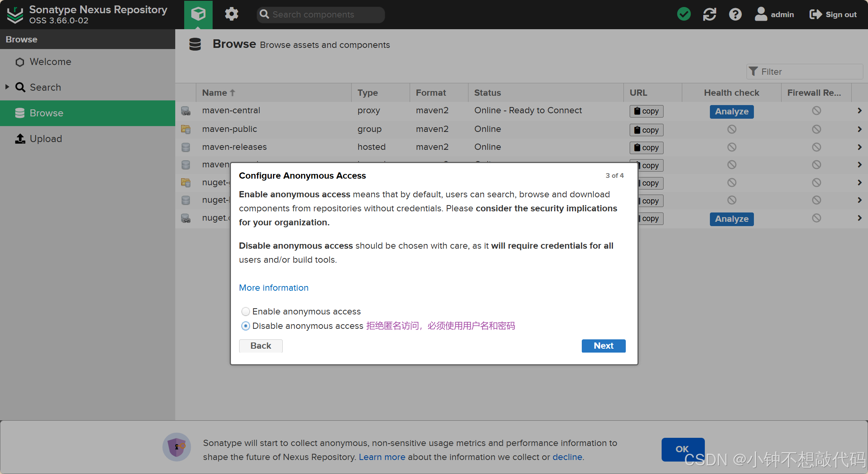Screen dimensions: 868x474
Task: Click the maven-public group repository icon
Action: point(186,129)
